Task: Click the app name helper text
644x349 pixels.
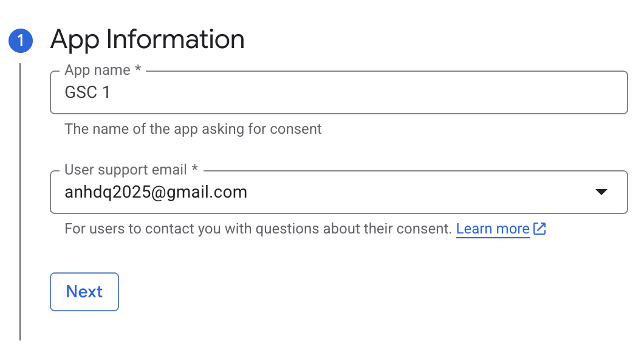Action: tap(193, 129)
